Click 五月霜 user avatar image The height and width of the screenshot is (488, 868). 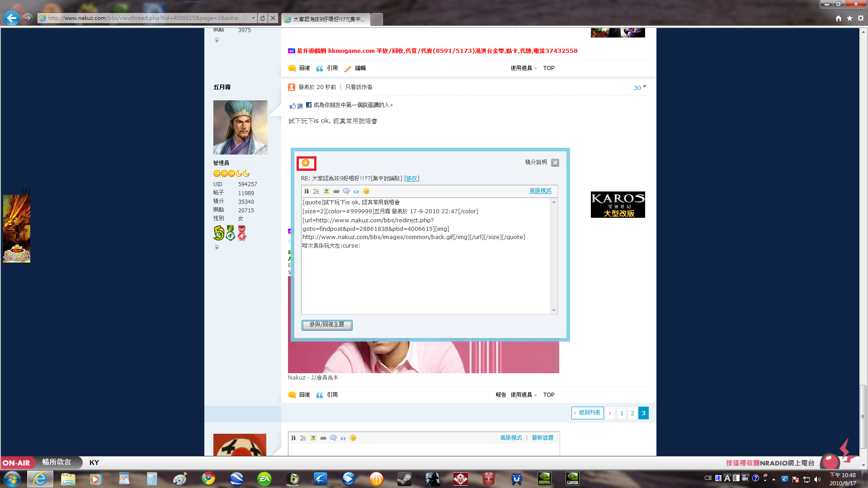click(241, 127)
